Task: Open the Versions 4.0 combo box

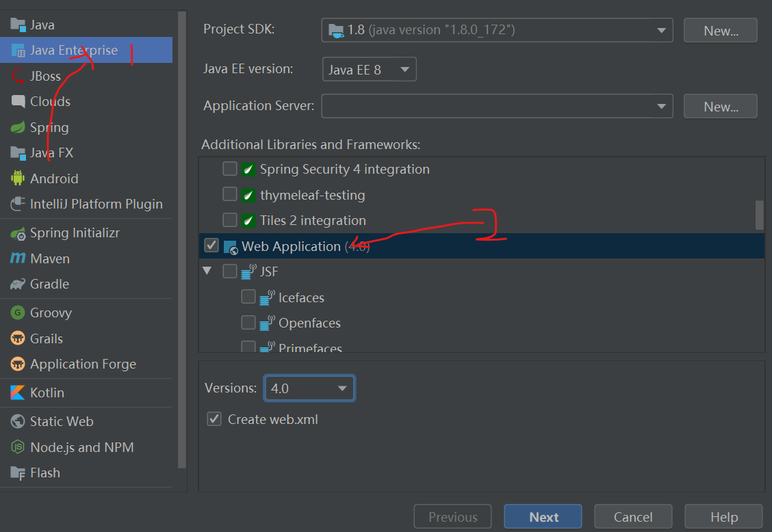Action: 309,388
